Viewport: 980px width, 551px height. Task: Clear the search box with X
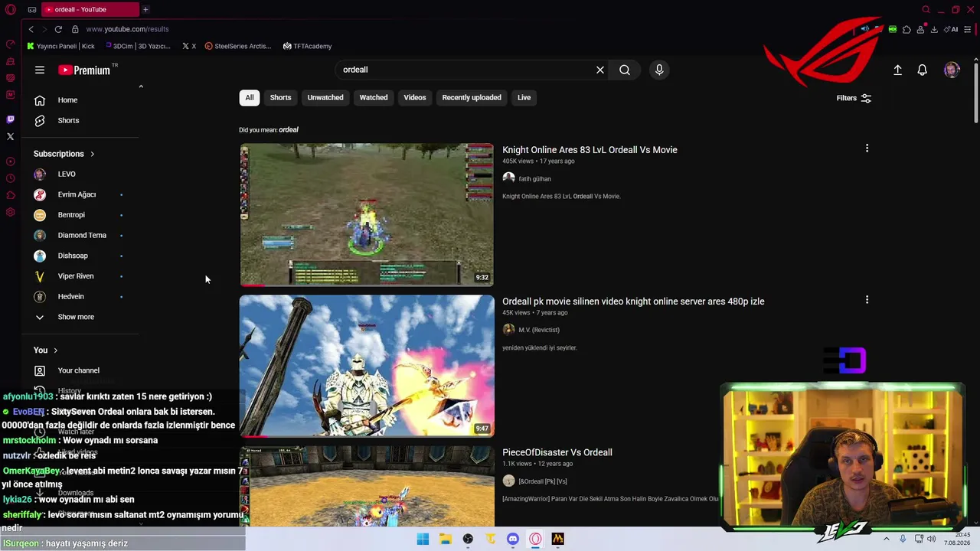pos(600,70)
